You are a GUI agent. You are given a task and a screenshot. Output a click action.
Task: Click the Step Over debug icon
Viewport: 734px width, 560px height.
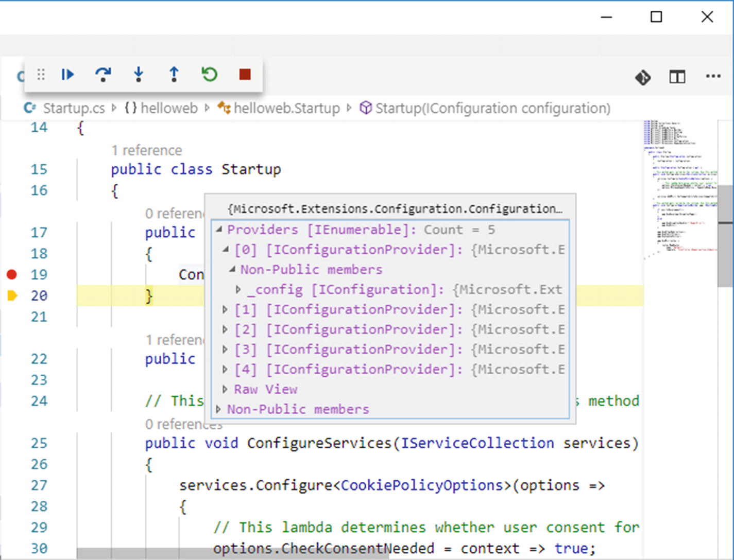point(103,75)
